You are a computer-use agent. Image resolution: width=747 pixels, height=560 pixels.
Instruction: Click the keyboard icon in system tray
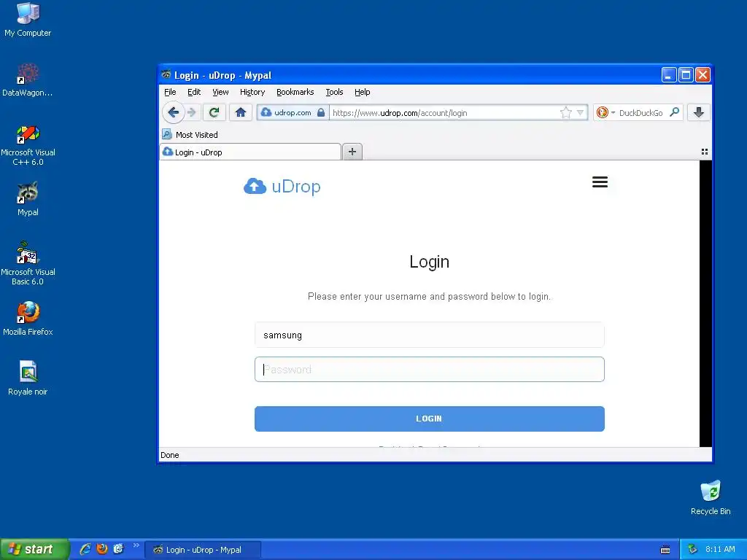click(665, 550)
